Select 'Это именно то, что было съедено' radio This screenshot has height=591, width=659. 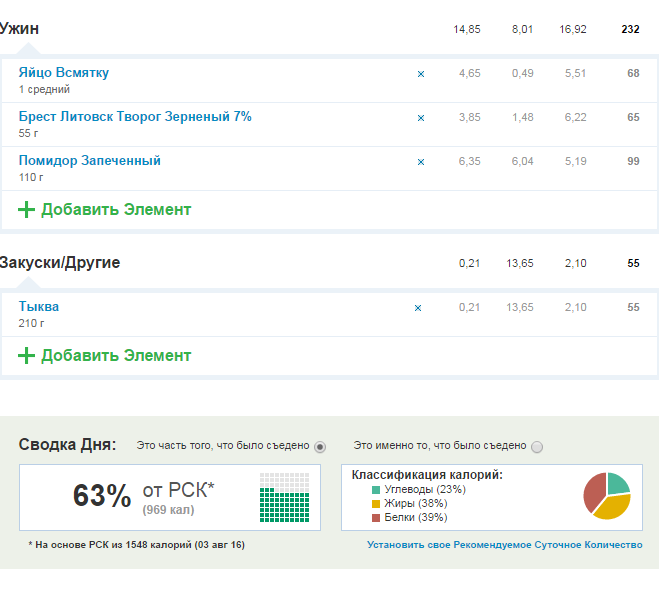[537, 447]
